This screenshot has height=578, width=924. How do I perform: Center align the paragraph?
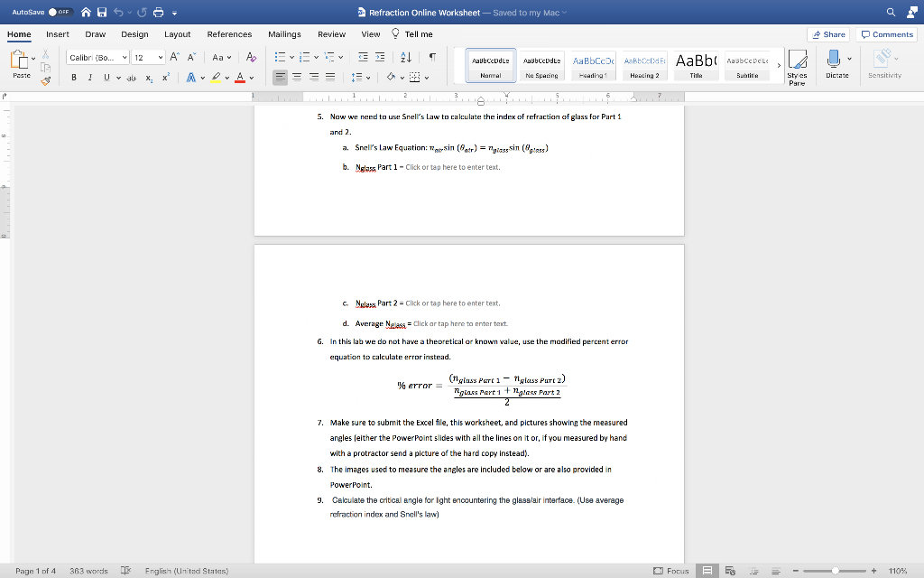pos(297,78)
